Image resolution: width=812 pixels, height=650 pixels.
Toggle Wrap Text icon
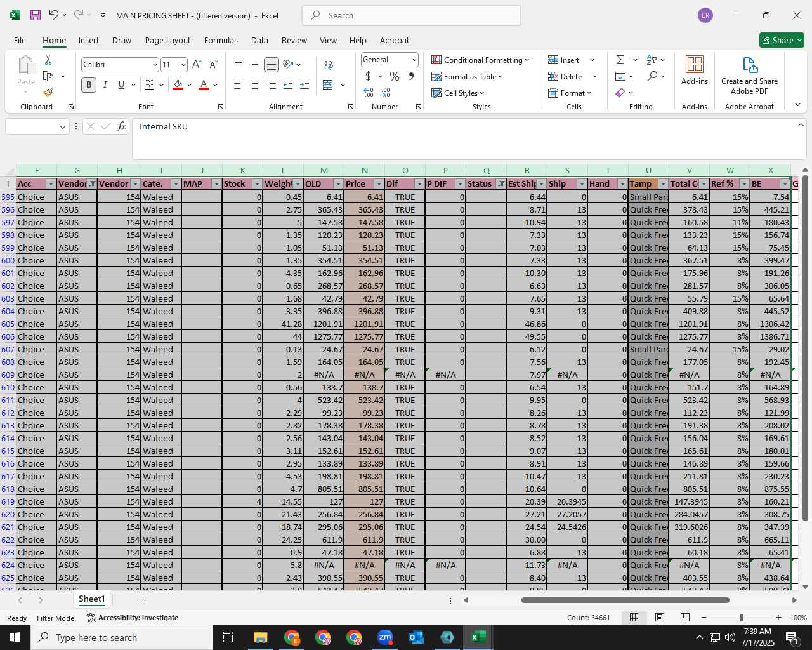tap(329, 65)
